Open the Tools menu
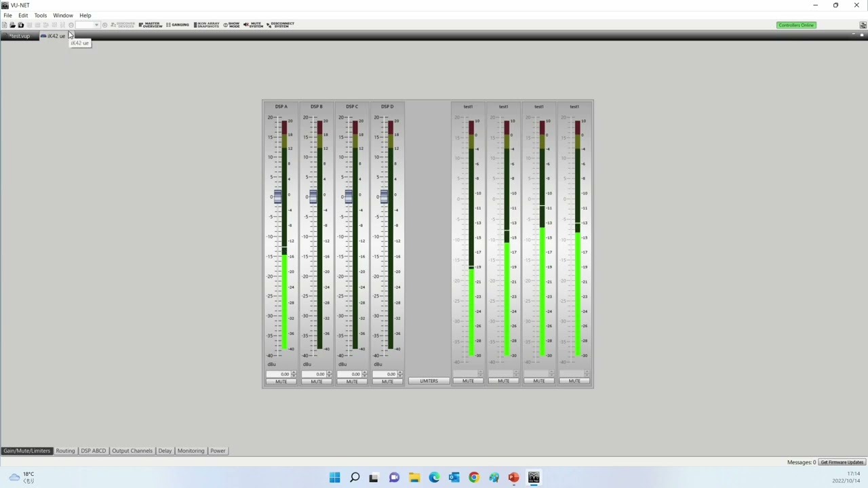Screen dimensions: 868x488 point(41,15)
